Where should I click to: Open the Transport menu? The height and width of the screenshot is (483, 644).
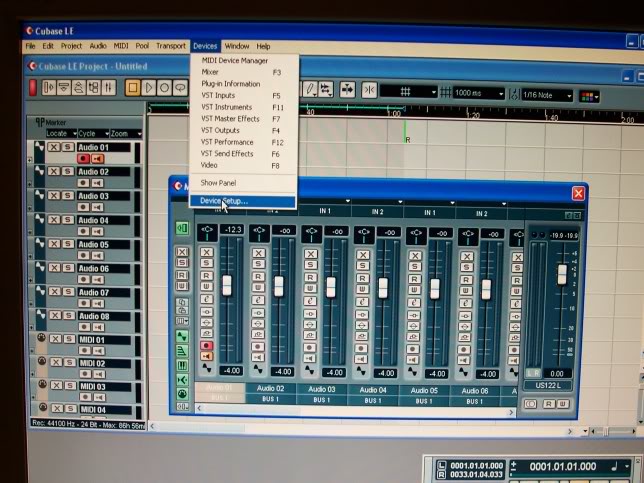[170, 46]
